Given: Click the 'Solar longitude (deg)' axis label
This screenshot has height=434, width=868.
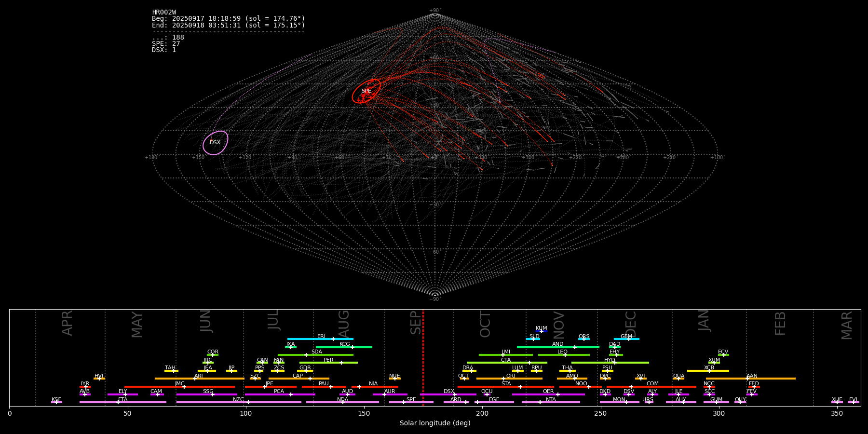Looking at the screenshot, I should tap(435, 423).
